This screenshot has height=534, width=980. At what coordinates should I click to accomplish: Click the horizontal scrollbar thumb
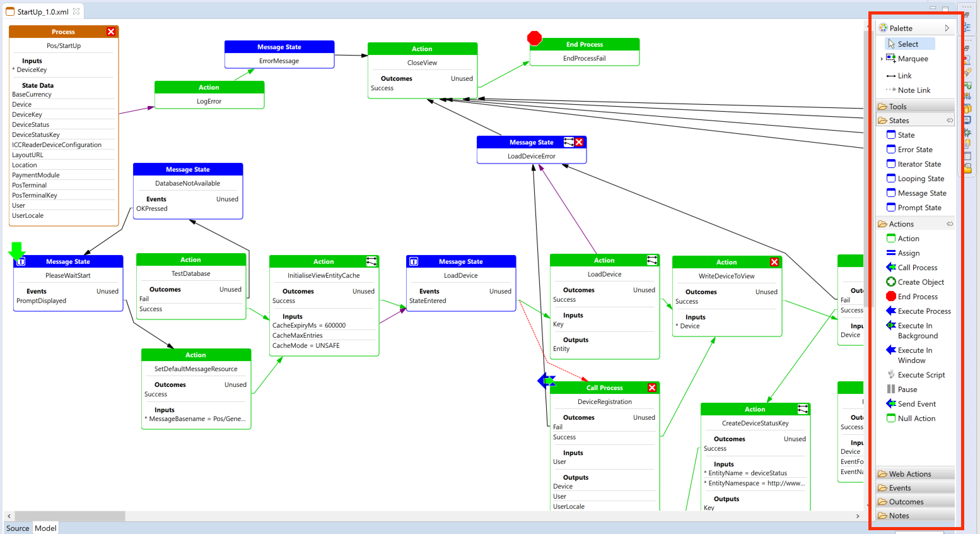(69, 516)
